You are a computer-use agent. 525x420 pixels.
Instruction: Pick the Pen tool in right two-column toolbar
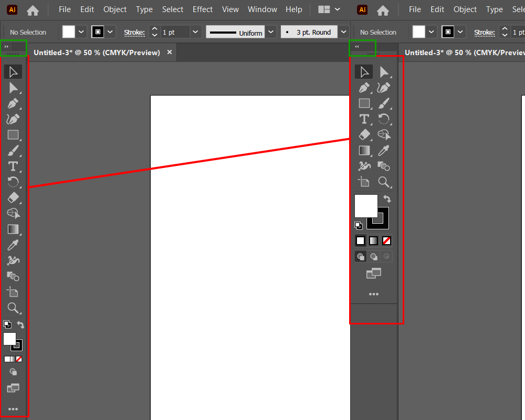tap(364, 88)
